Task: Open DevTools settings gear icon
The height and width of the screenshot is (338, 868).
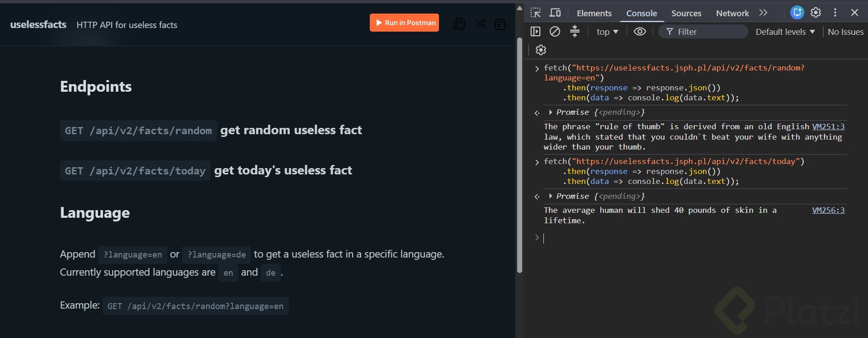Action: pos(816,13)
